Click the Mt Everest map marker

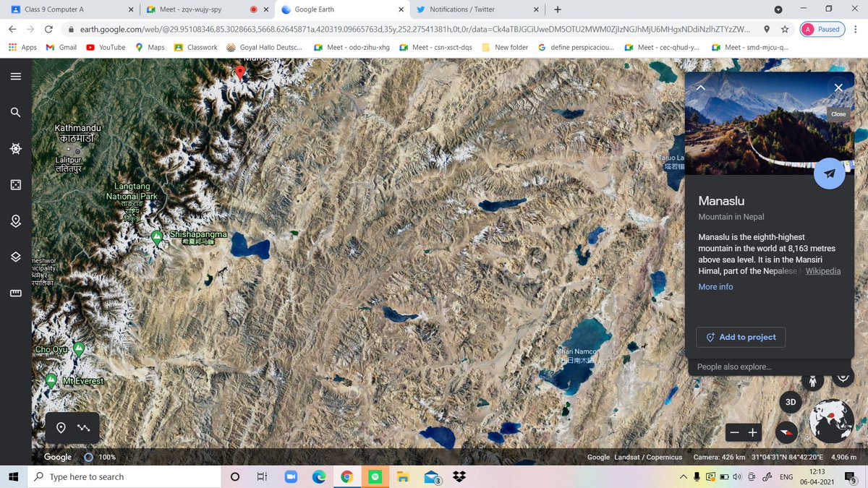point(51,380)
